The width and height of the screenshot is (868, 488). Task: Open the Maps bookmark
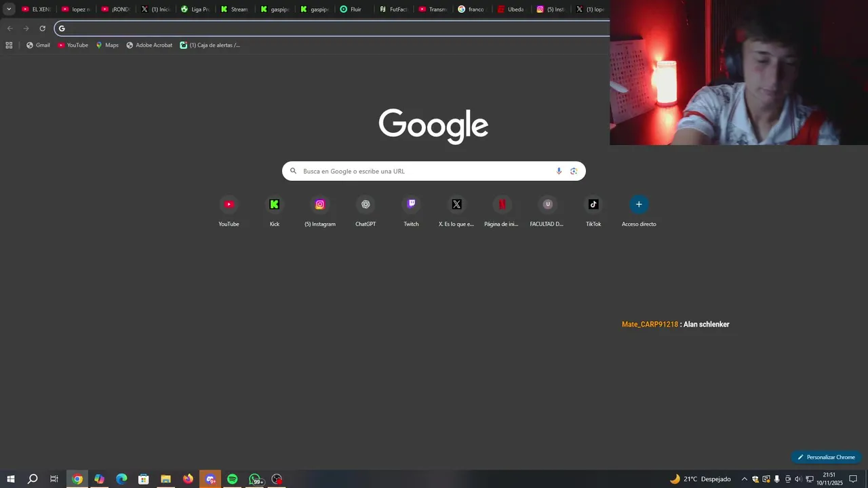[107, 45]
